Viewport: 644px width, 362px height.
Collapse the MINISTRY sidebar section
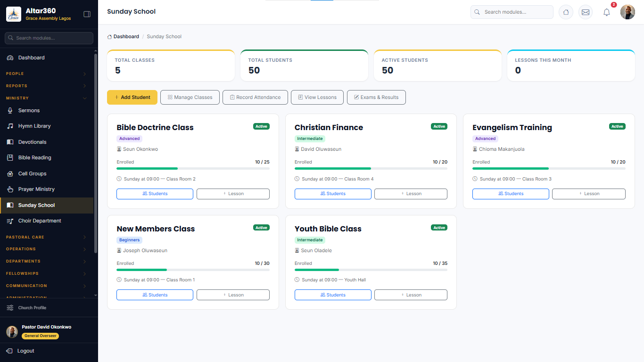[x=47, y=98]
